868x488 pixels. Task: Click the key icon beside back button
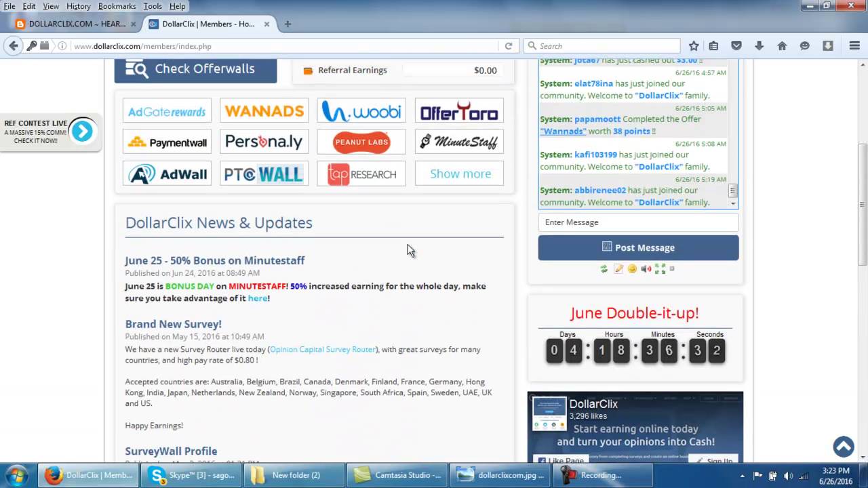coord(32,46)
